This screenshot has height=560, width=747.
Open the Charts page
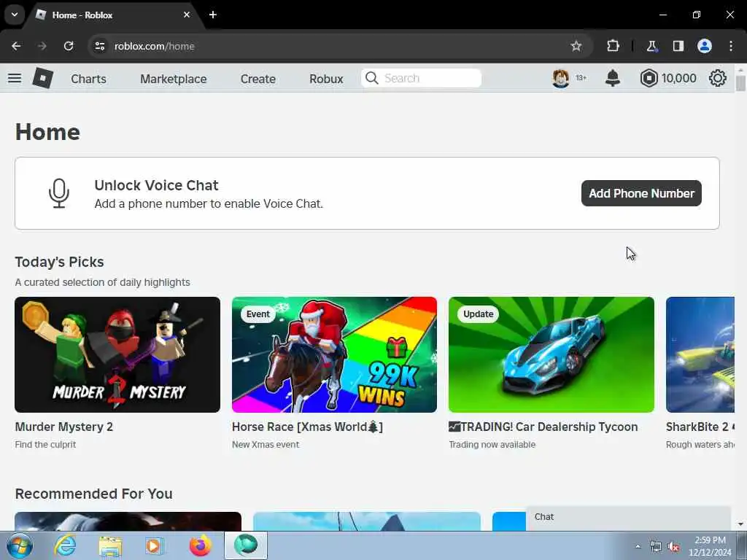tap(88, 79)
